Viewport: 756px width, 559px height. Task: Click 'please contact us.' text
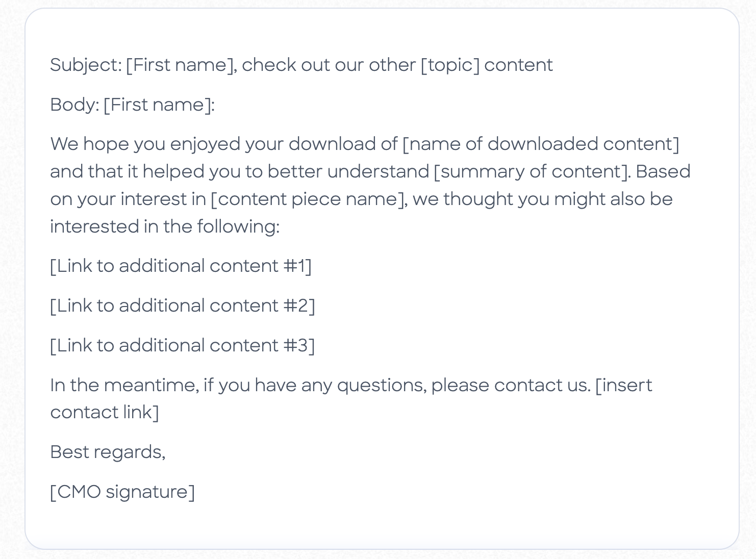tap(511, 385)
